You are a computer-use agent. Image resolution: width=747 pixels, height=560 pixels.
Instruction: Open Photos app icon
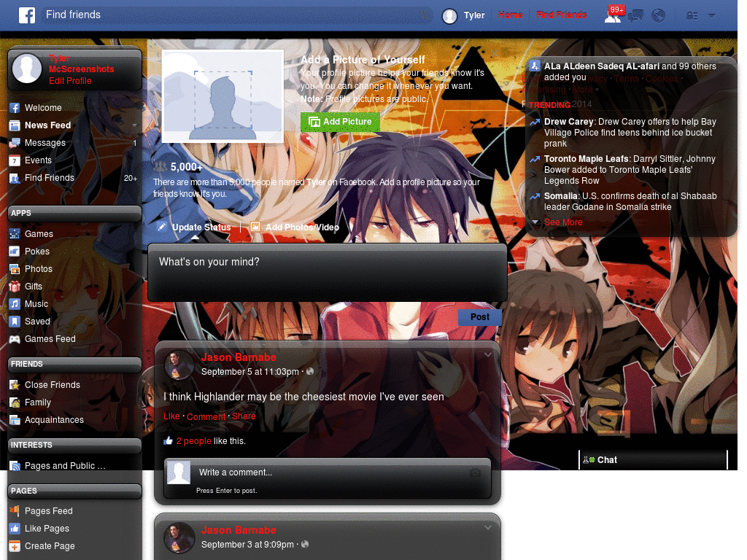[x=15, y=269]
